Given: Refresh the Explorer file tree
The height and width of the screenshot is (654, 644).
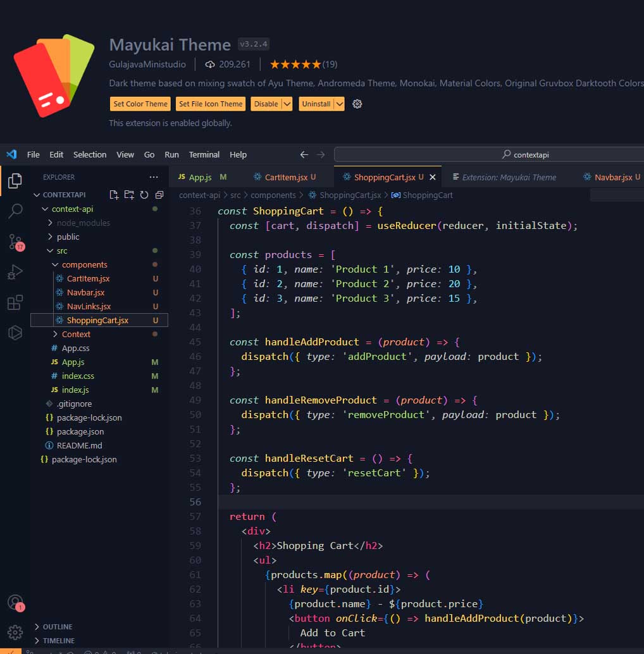Looking at the screenshot, I should click(144, 195).
